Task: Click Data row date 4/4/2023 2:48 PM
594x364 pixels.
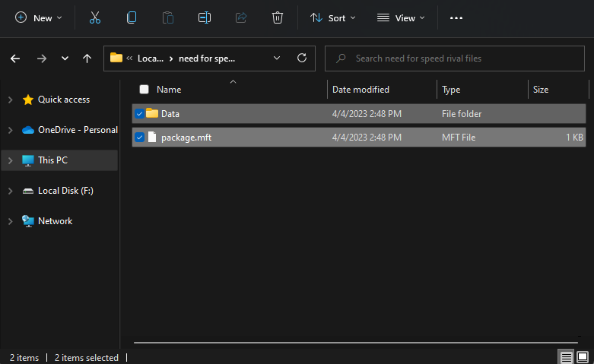Action: point(367,113)
